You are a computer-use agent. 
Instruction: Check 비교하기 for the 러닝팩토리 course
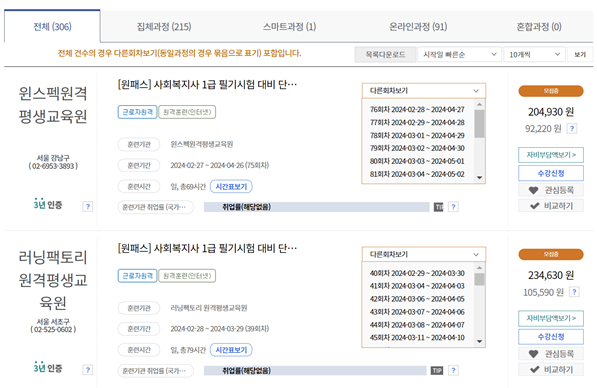point(551,369)
